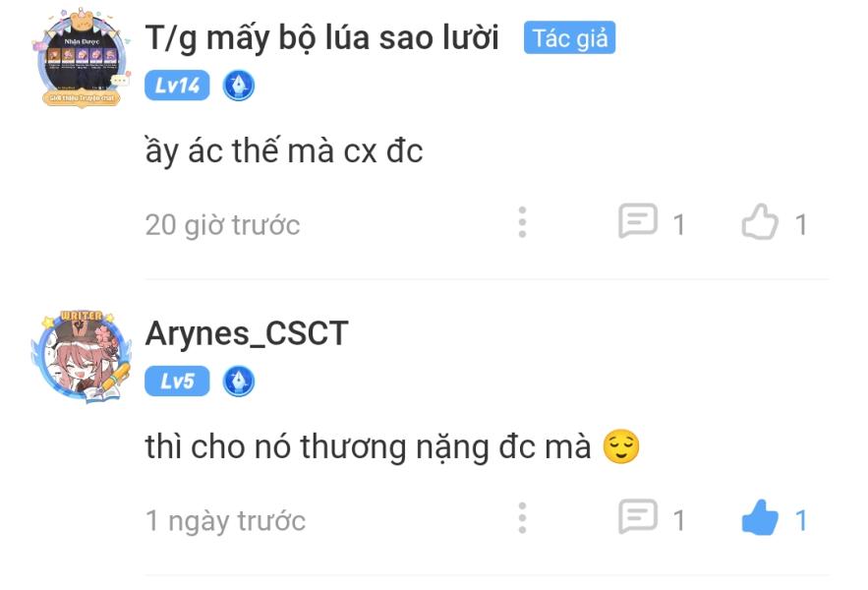Tap the "1 ngày trước" timestamp

(x=225, y=521)
